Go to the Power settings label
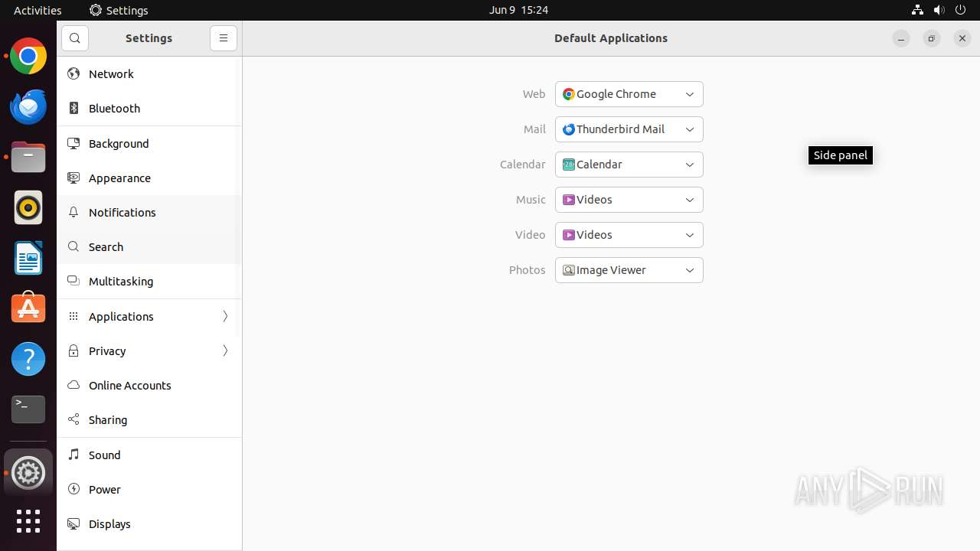The width and height of the screenshot is (980, 551). [105, 490]
